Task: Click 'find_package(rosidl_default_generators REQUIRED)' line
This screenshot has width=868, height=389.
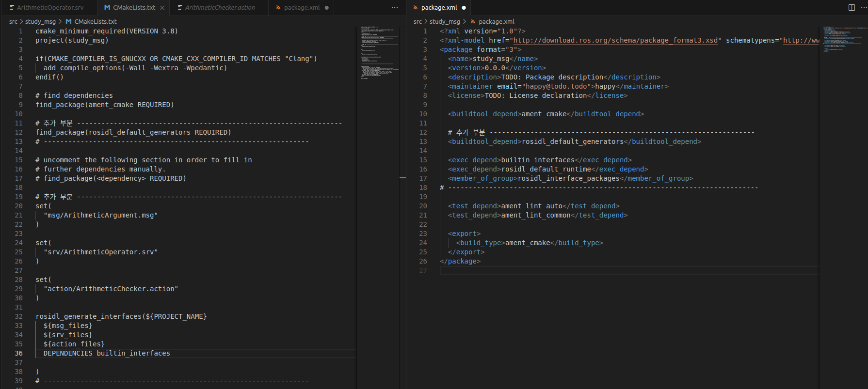Action: click(133, 133)
